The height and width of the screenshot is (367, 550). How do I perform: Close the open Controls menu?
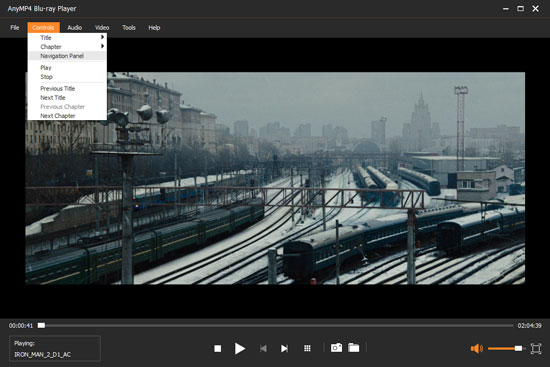[x=43, y=28]
